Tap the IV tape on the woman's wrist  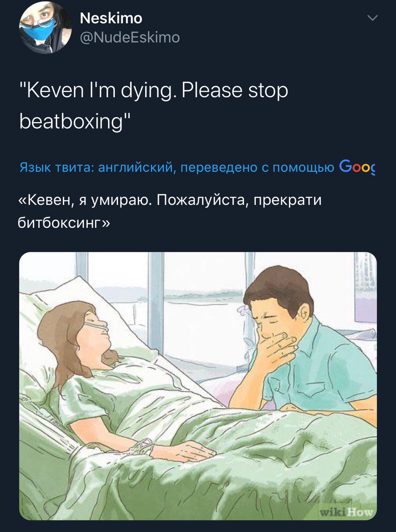144,446
